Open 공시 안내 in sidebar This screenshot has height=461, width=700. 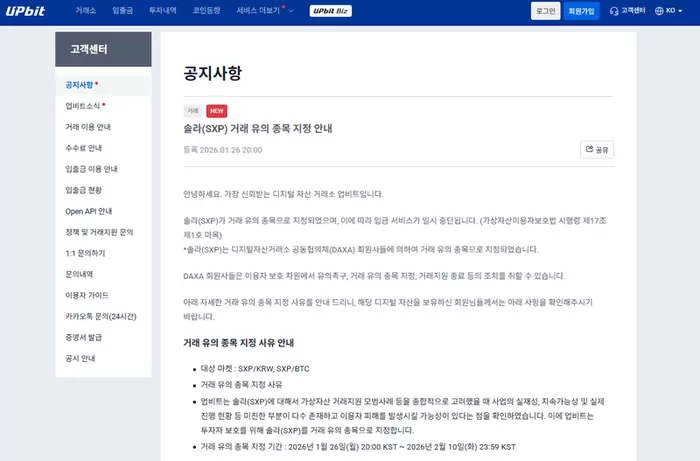pyautogui.click(x=80, y=358)
